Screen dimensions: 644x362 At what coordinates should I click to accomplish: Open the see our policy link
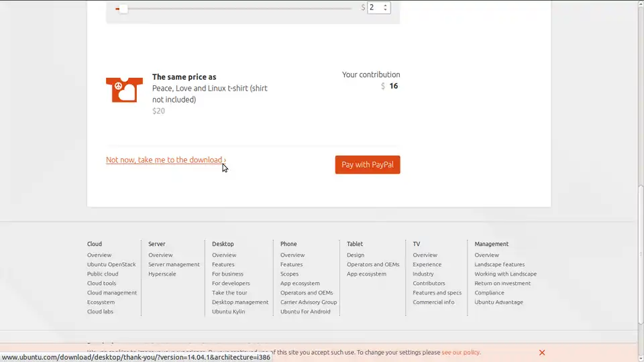pyautogui.click(x=460, y=352)
